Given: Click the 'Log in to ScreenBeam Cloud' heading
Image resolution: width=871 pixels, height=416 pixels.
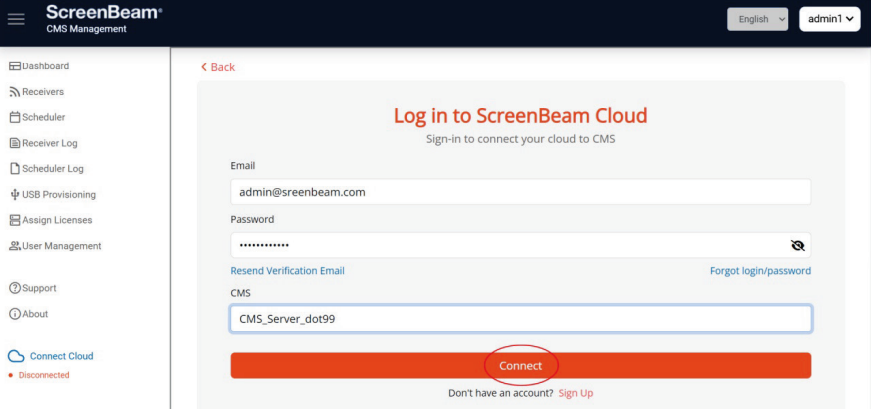Looking at the screenshot, I should [520, 116].
